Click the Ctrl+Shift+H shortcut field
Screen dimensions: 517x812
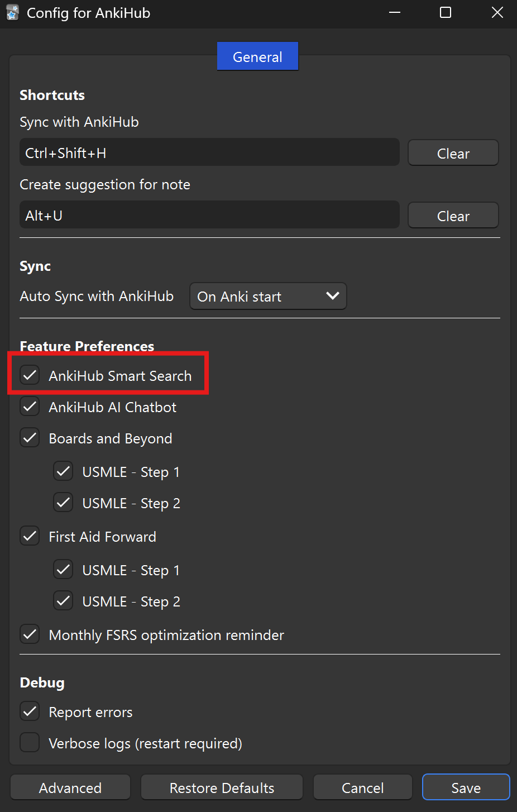click(209, 153)
